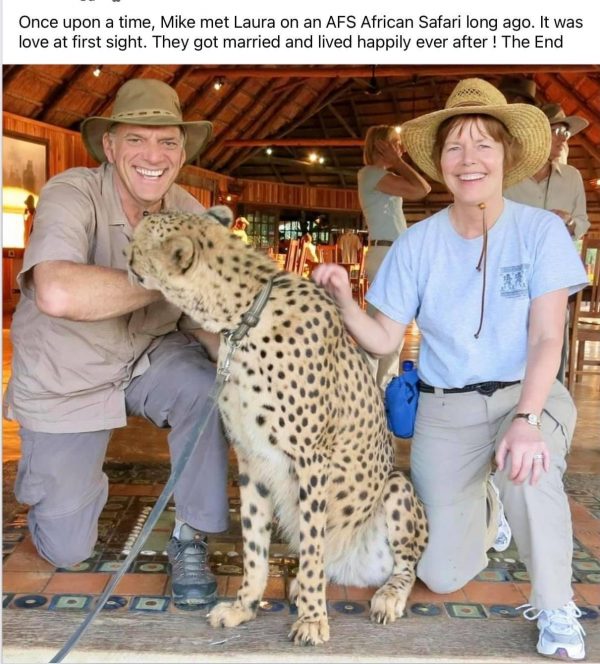Click the man's gray hiking shoe

(191, 568)
